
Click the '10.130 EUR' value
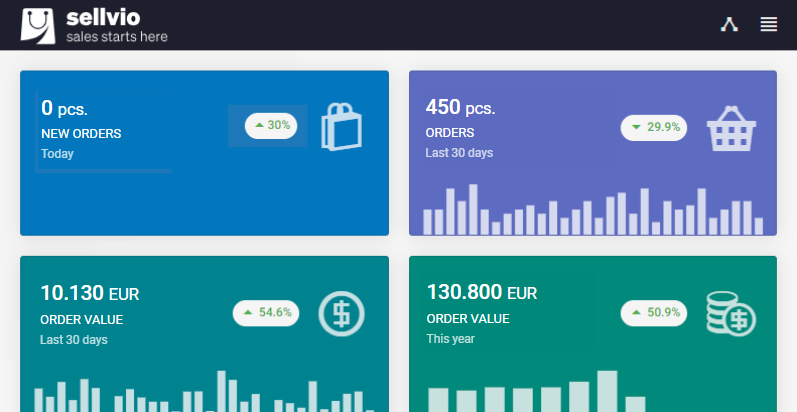click(89, 293)
